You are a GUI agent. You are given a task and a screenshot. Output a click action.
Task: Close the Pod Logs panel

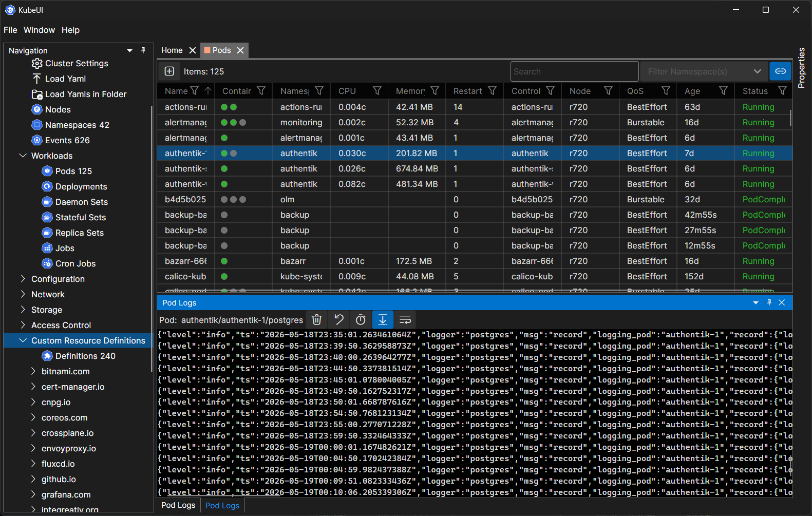[782, 303]
